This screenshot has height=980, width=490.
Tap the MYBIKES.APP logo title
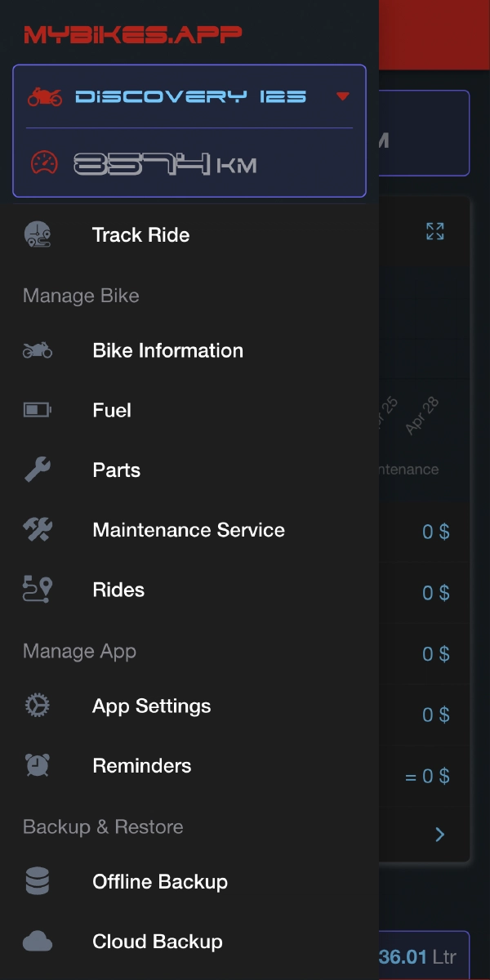pos(133,34)
